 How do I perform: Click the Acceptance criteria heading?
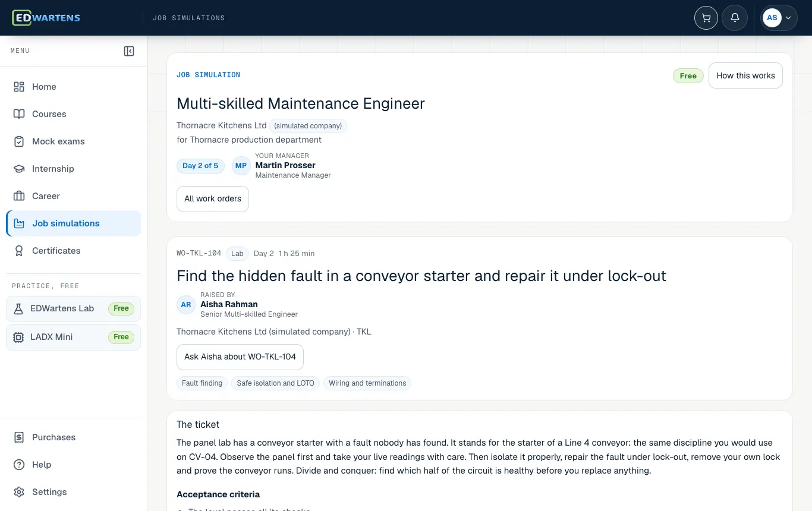pos(218,494)
